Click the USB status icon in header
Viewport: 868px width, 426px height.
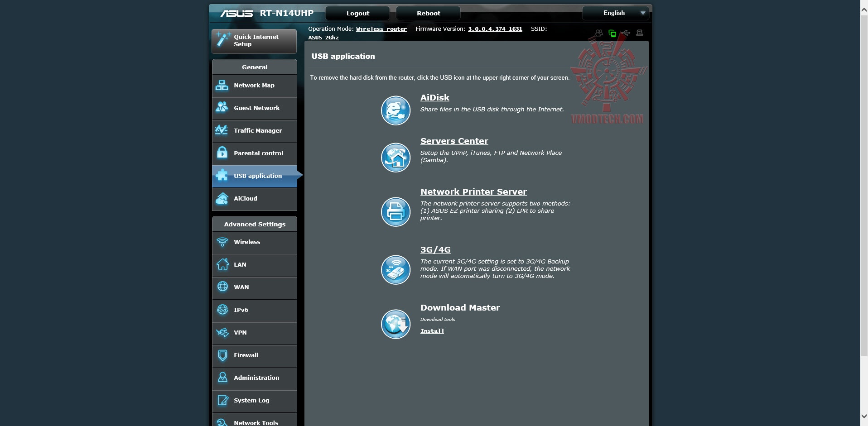pyautogui.click(x=626, y=33)
